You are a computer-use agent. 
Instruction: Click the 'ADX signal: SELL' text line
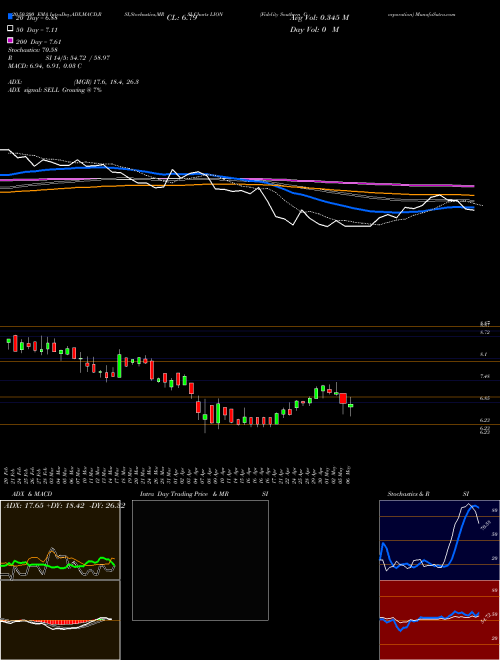coord(55,90)
